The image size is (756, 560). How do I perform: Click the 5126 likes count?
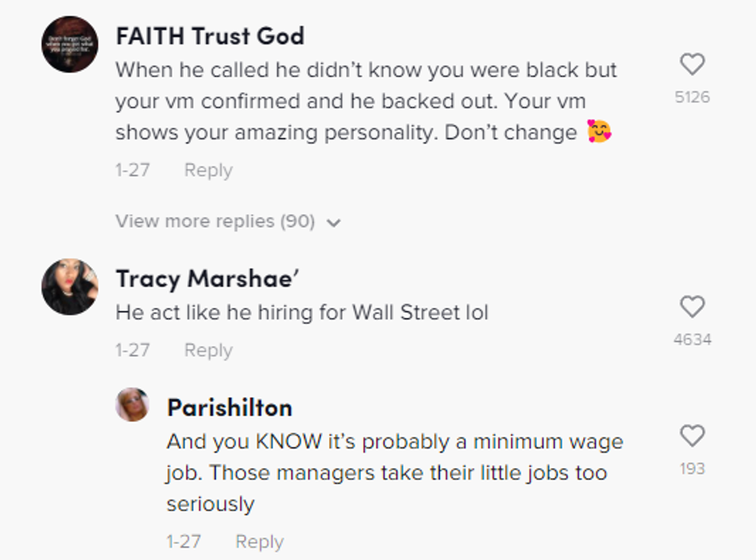[692, 97]
